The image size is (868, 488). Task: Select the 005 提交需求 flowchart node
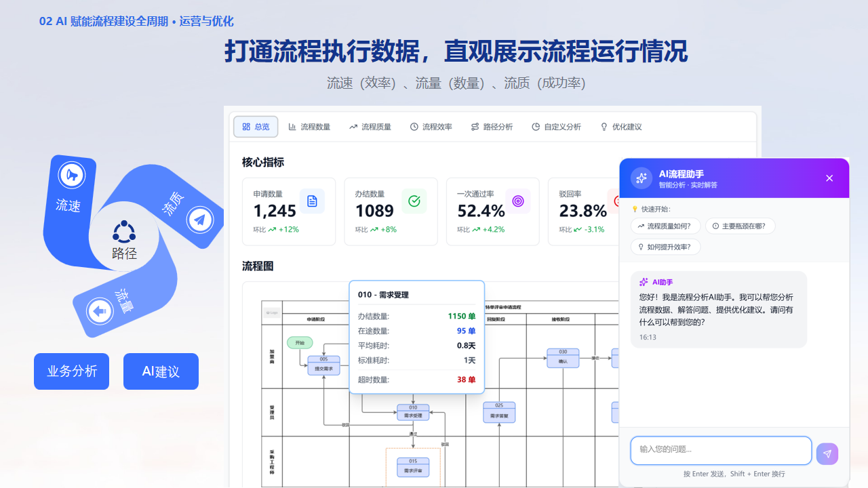(323, 365)
